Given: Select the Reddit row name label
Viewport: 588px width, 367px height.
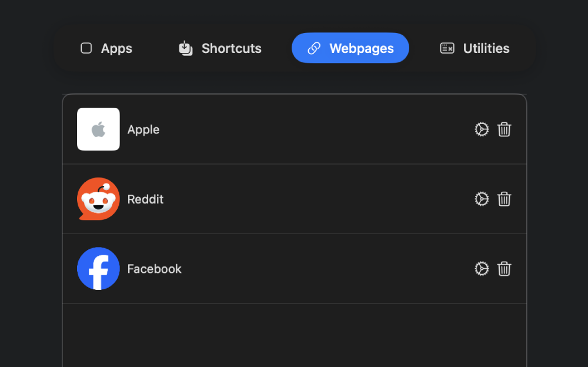Looking at the screenshot, I should [x=145, y=199].
